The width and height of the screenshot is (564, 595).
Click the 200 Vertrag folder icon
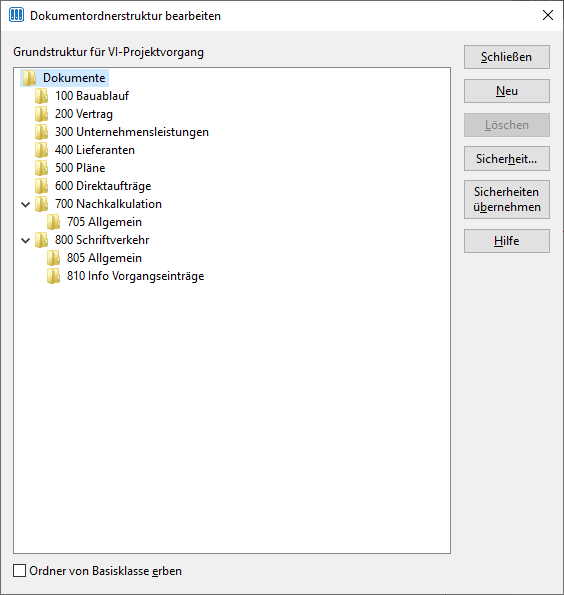[x=41, y=114]
